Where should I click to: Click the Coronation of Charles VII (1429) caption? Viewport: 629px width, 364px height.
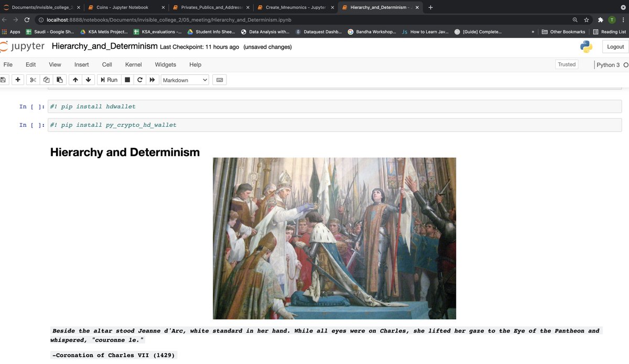point(113,355)
